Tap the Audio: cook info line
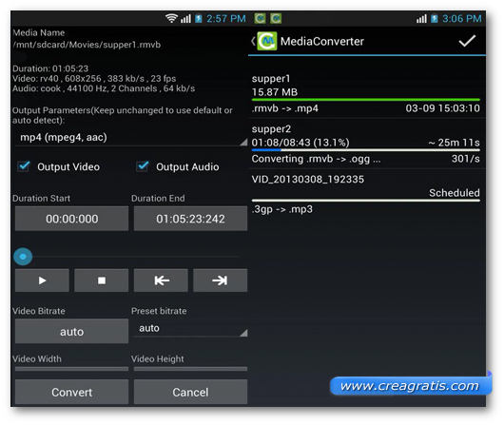 click(104, 88)
